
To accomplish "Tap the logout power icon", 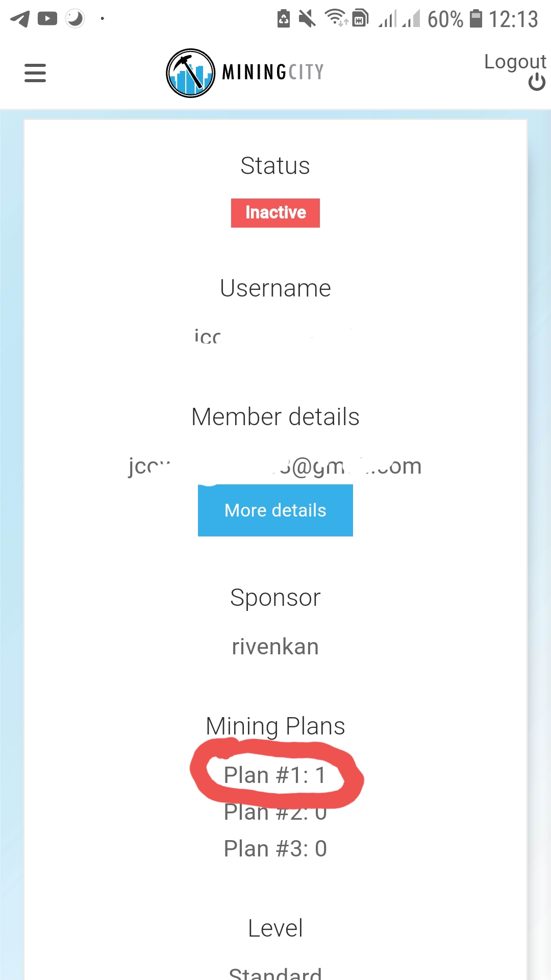I will (537, 82).
